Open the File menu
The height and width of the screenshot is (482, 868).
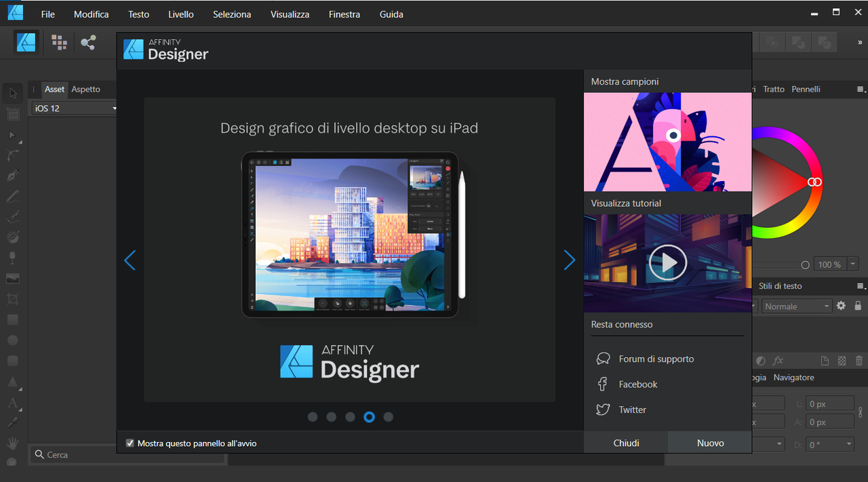pyautogui.click(x=48, y=14)
